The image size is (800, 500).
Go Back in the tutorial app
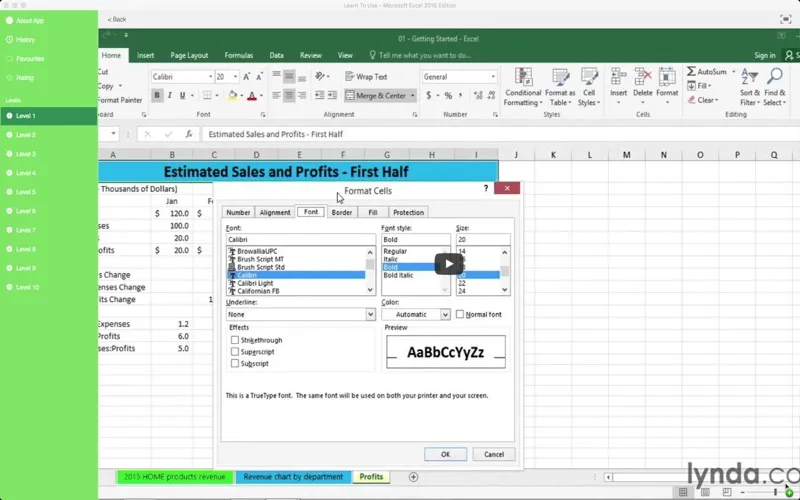pyautogui.click(x=117, y=19)
